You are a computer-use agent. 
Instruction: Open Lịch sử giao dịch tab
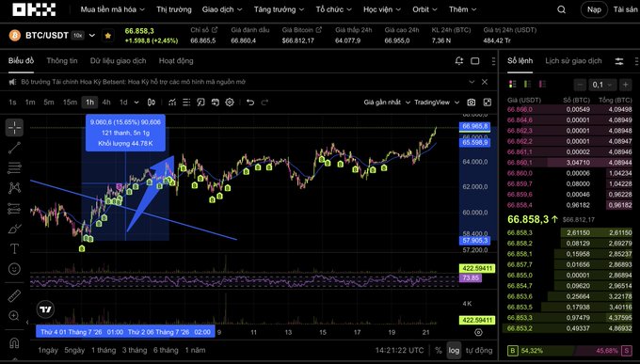573,61
